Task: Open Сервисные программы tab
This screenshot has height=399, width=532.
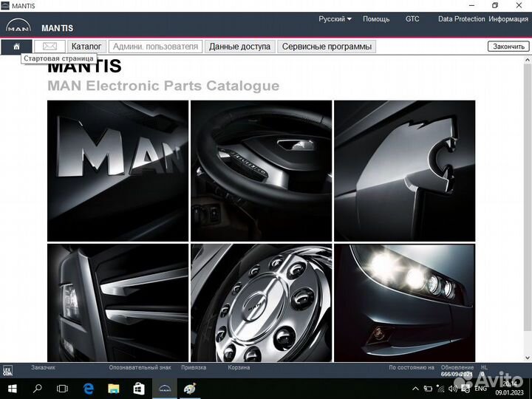Action: (327, 47)
